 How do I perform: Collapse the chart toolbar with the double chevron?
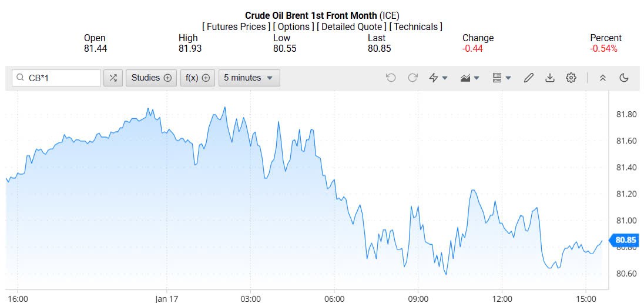pyautogui.click(x=602, y=78)
